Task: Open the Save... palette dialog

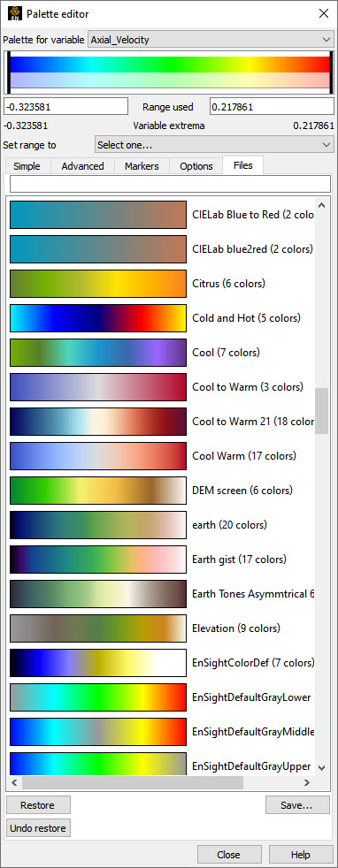Action: click(x=297, y=805)
